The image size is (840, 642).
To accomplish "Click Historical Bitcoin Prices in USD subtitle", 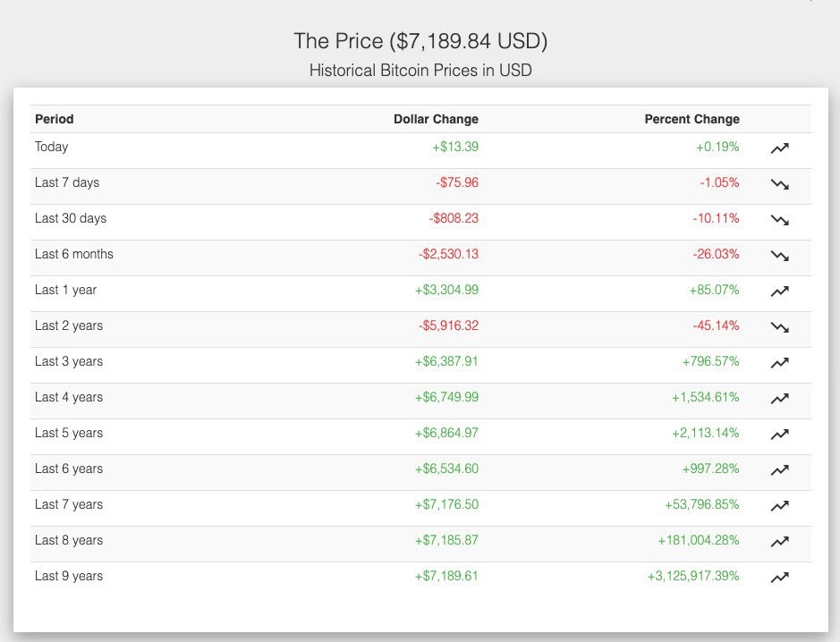I will (420, 70).
